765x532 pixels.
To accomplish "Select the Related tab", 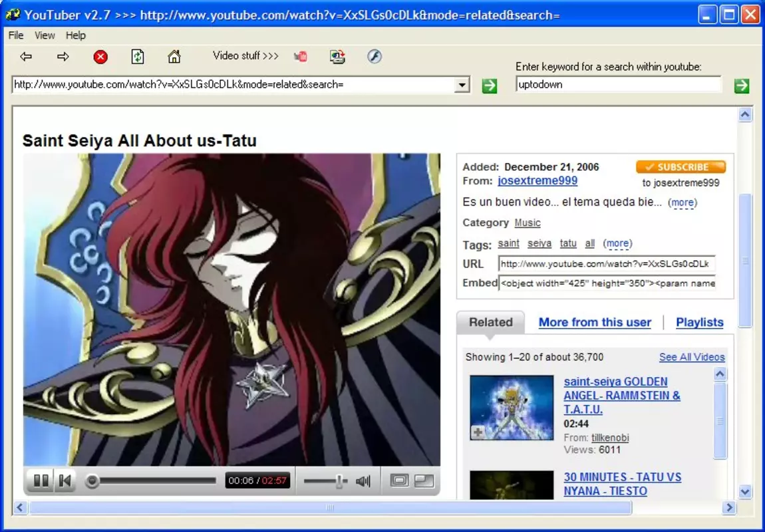I will point(490,323).
